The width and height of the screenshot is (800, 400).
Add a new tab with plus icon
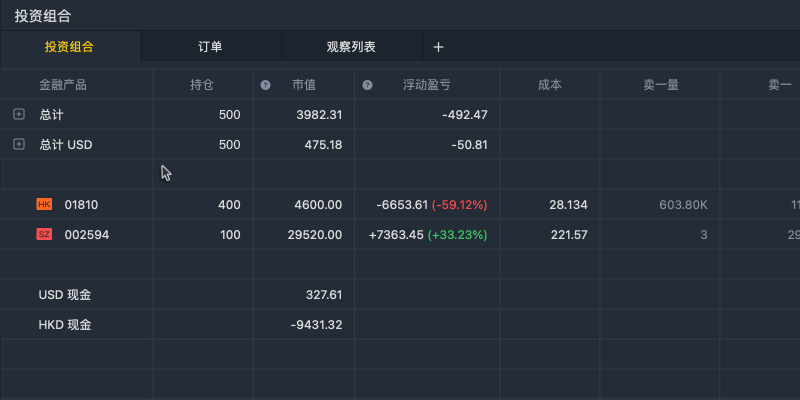[438, 47]
